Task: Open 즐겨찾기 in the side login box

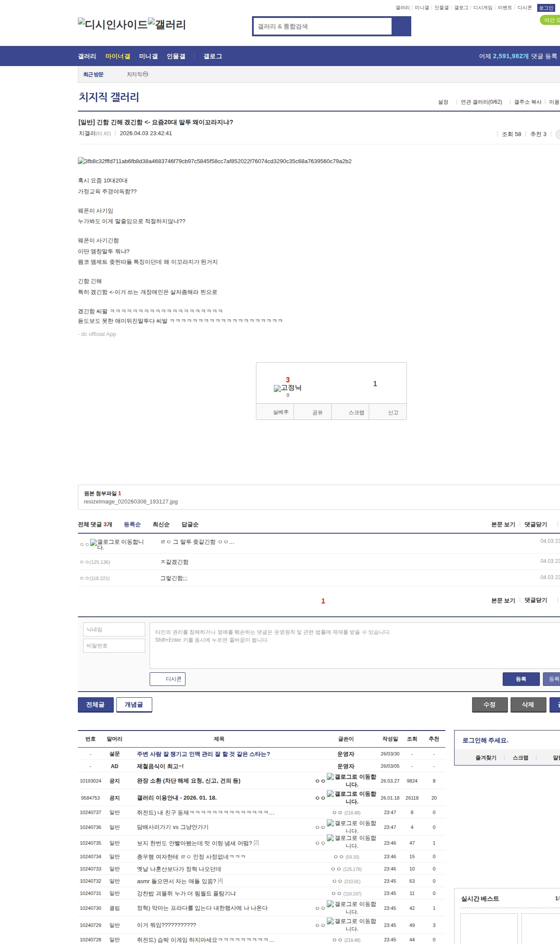Action: [486, 758]
